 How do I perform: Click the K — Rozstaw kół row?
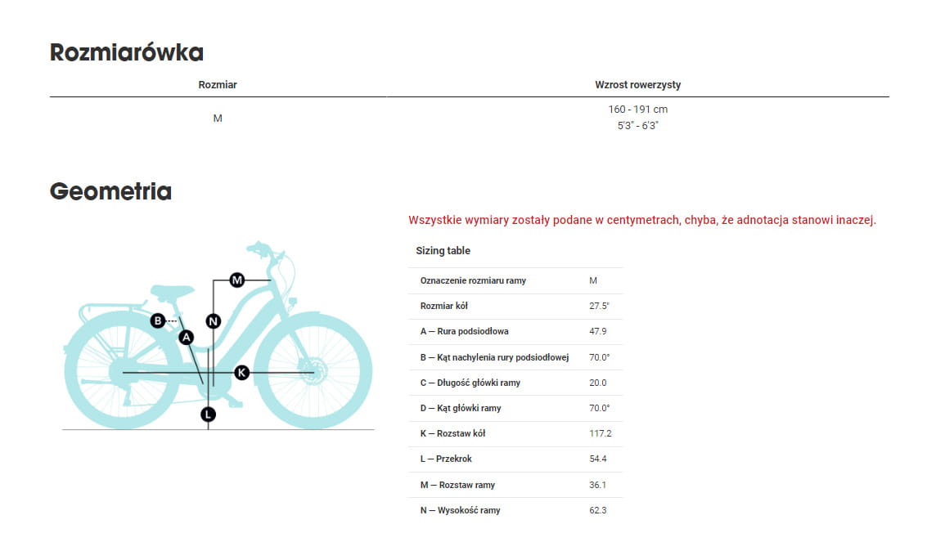(x=515, y=433)
